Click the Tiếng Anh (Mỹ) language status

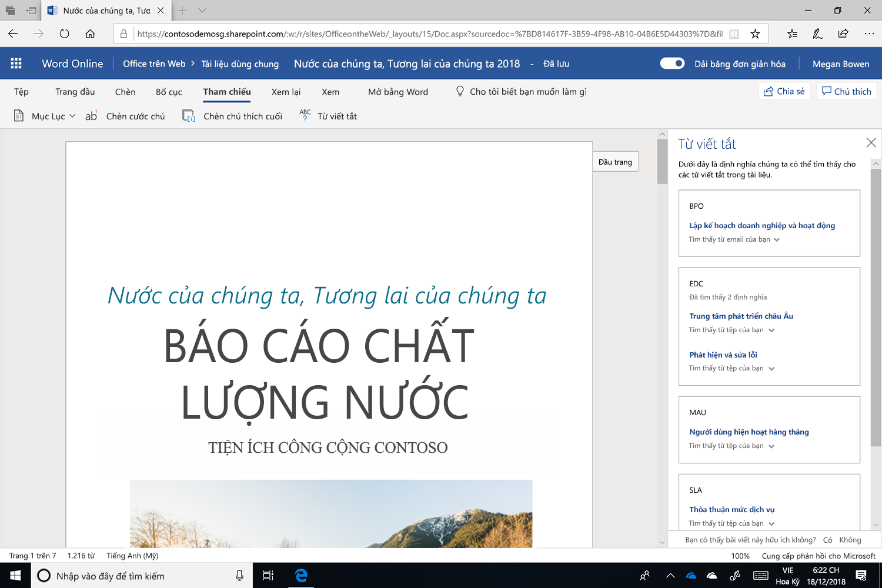132,556
